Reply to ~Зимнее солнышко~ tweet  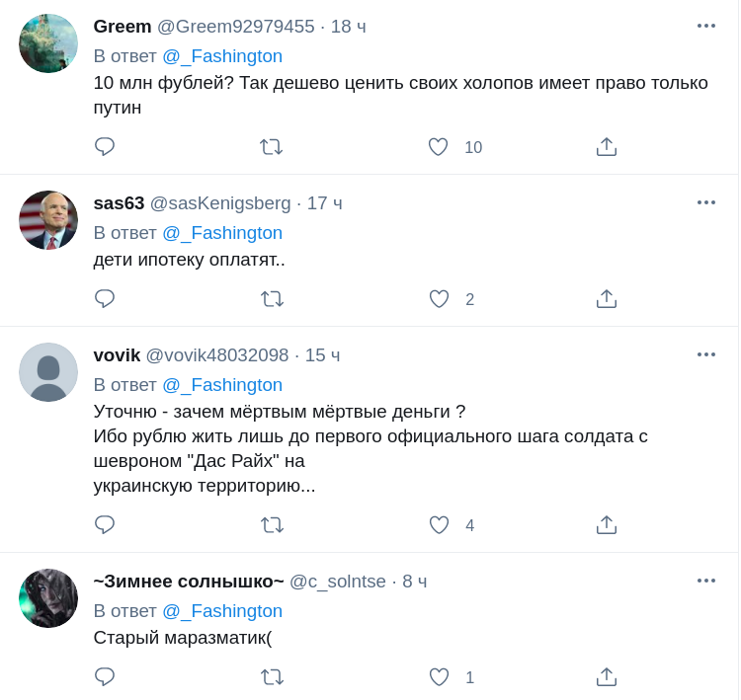coord(105,677)
